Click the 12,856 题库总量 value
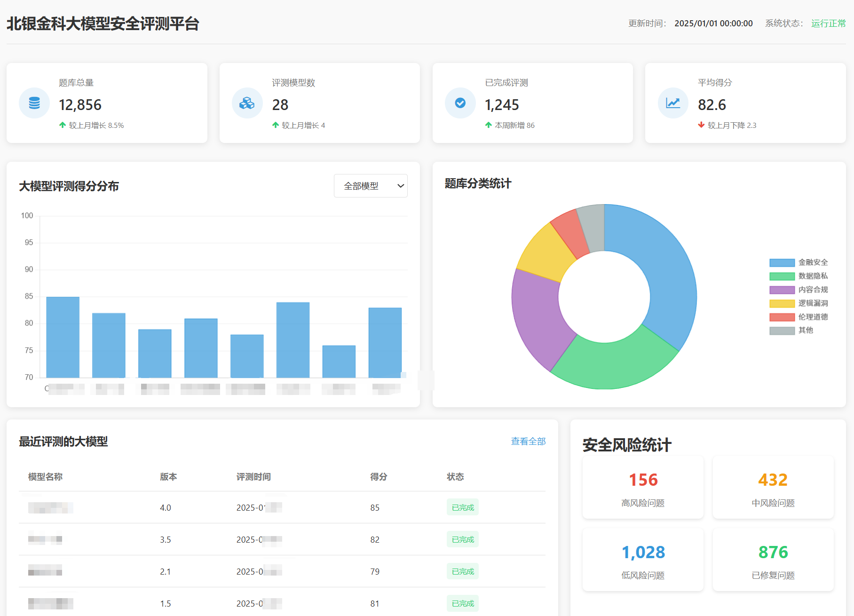The image size is (854, 616). click(80, 105)
